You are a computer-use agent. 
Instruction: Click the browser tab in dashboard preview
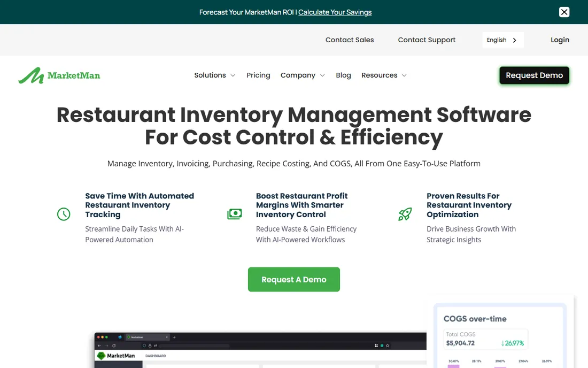coord(148,337)
